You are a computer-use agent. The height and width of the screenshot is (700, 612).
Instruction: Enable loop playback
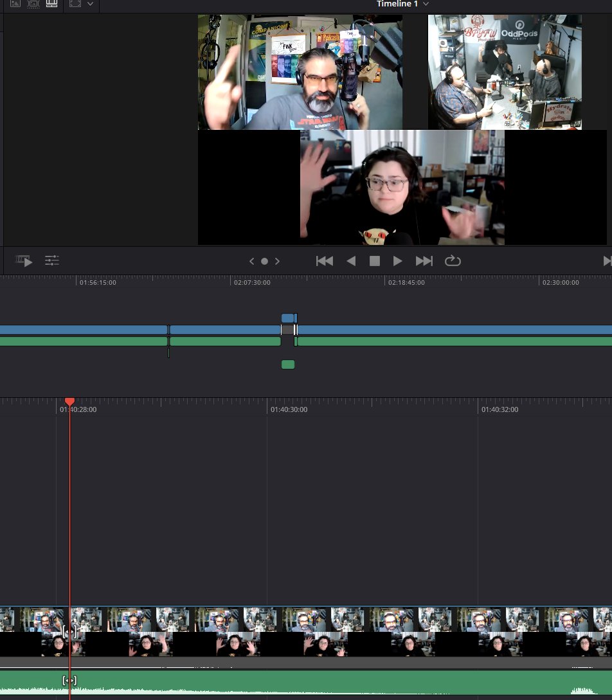[453, 260]
